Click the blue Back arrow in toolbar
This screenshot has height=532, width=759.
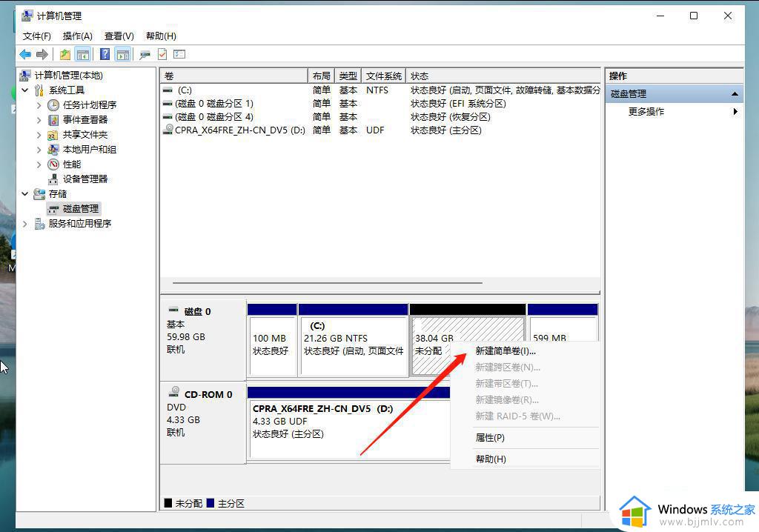[25, 55]
